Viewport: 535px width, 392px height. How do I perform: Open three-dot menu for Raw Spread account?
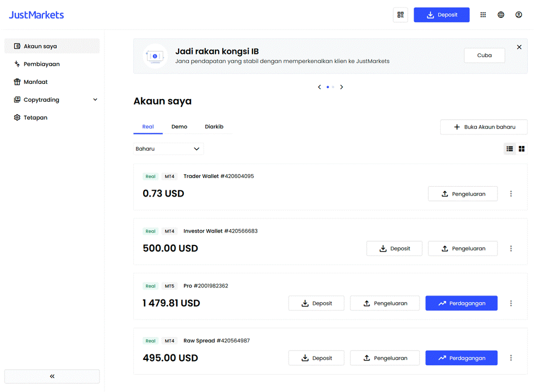(x=511, y=358)
